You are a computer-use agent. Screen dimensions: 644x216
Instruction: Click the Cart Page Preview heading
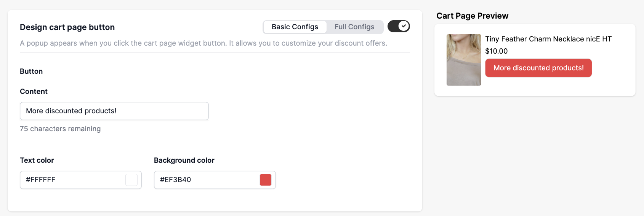point(472,16)
